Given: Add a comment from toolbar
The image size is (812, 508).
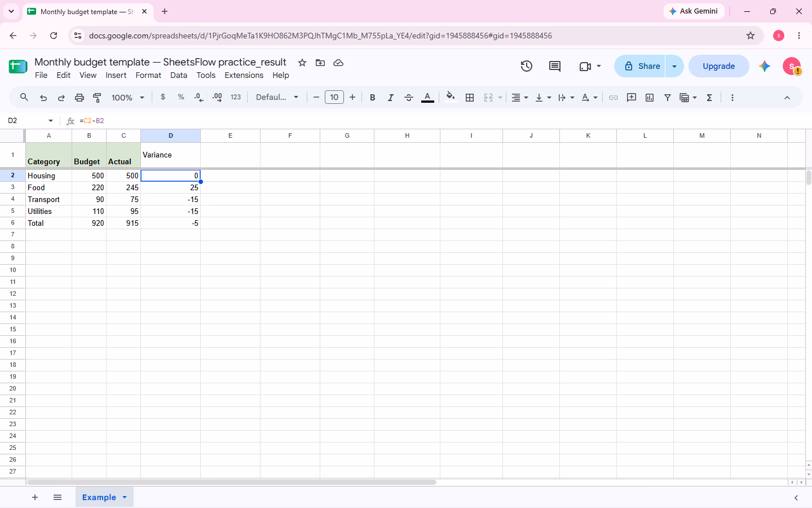Looking at the screenshot, I should click(632, 98).
